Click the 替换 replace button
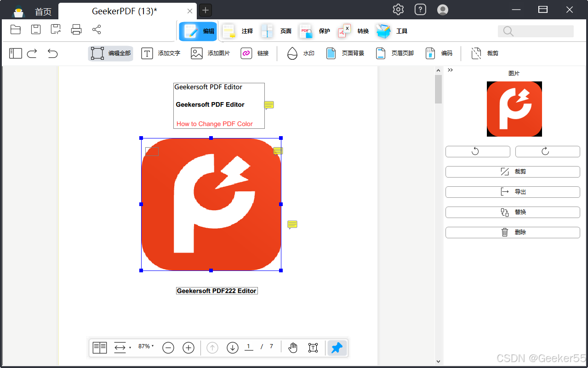The height and width of the screenshot is (368, 588). (513, 212)
